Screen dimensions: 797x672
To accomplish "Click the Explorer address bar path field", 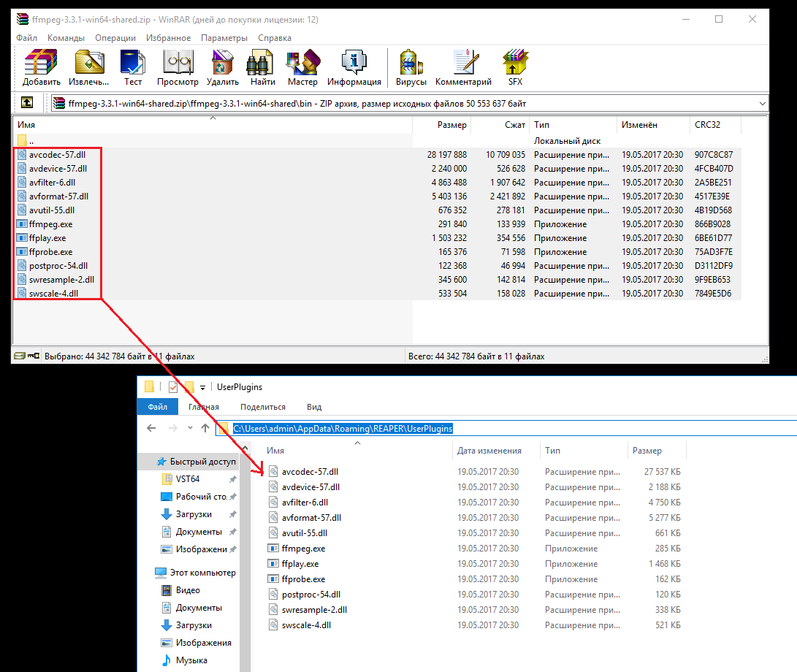I will [506, 429].
